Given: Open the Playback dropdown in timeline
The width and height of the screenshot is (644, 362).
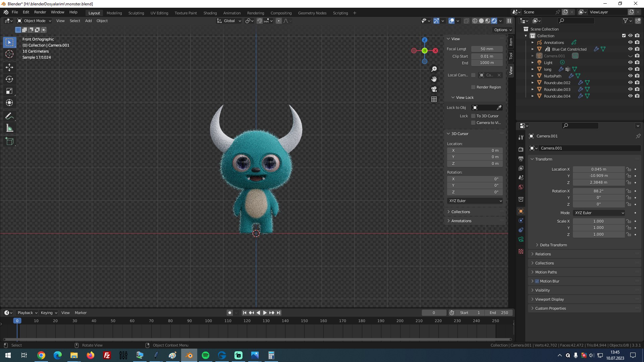Looking at the screenshot, I should click(27, 313).
